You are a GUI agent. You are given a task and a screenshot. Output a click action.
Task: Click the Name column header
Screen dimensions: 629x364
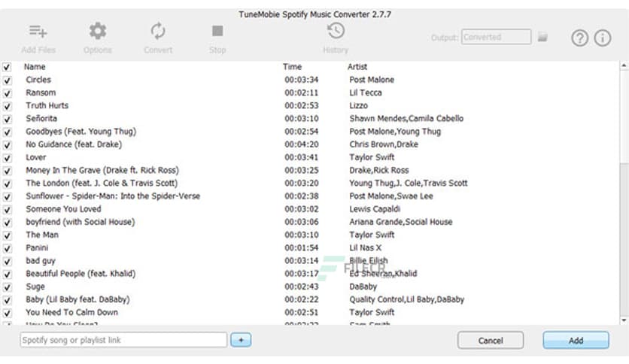click(x=35, y=66)
